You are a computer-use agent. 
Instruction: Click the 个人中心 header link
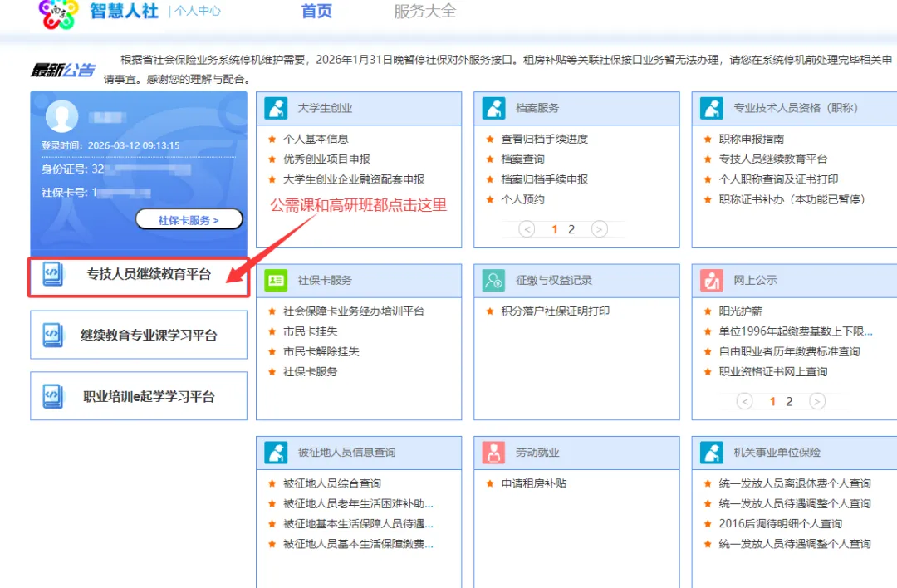(x=198, y=11)
